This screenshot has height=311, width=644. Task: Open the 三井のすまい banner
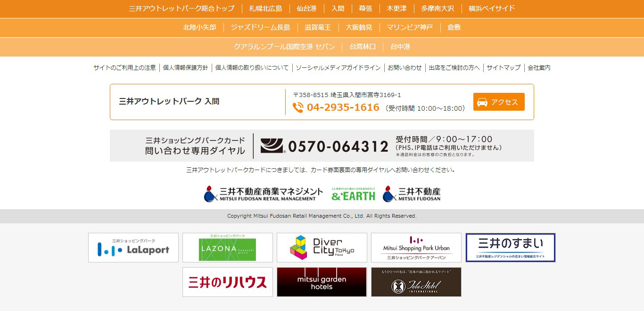pyautogui.click(x=511, y=247)
